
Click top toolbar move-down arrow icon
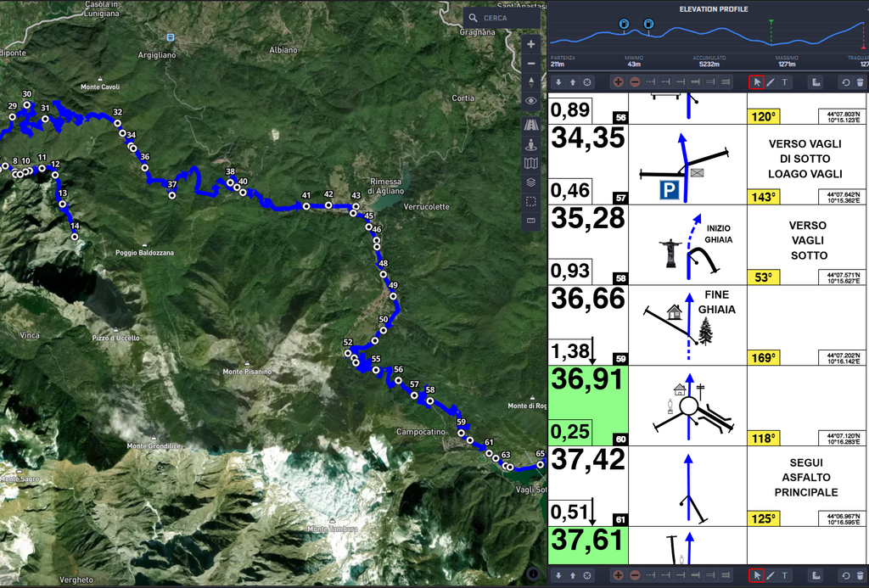point(558,82)
